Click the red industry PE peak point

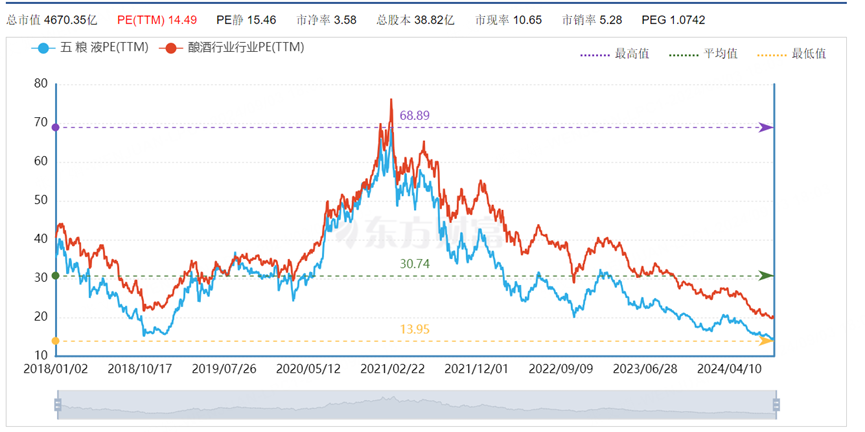coord(391,99)
